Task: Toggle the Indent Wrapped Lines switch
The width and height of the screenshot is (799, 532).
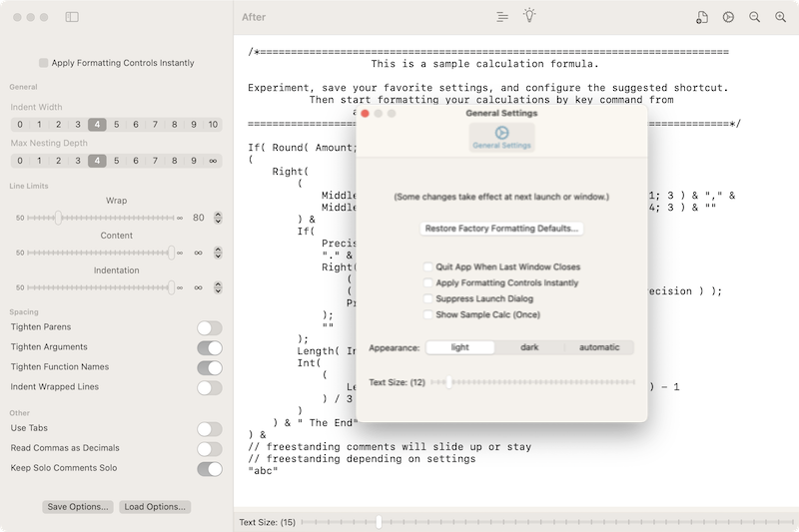Action: click(x=210, y=388)
